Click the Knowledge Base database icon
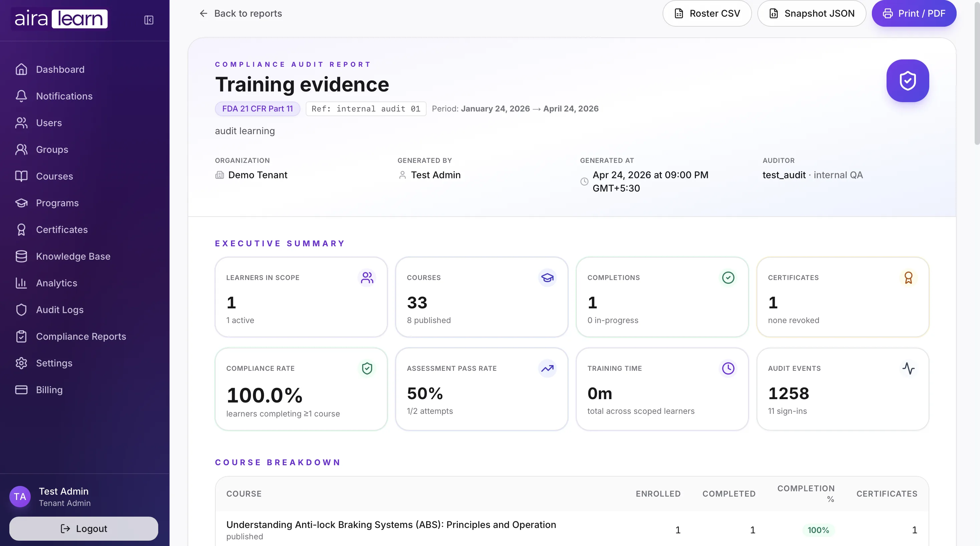 pos(21,256)
